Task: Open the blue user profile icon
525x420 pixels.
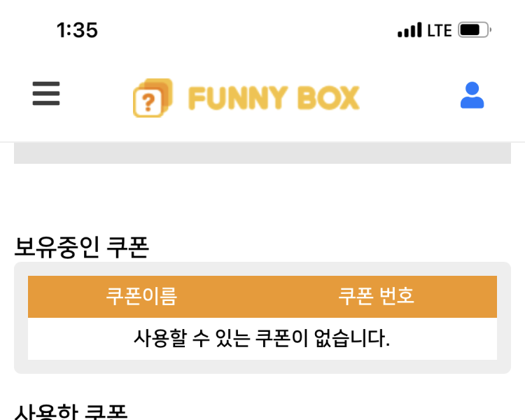Action: 472,95
